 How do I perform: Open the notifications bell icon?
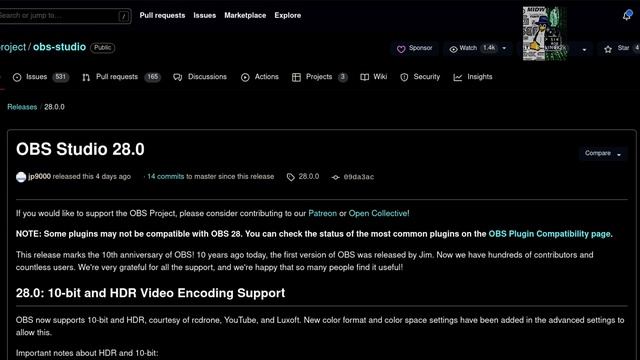coord(627,15)
